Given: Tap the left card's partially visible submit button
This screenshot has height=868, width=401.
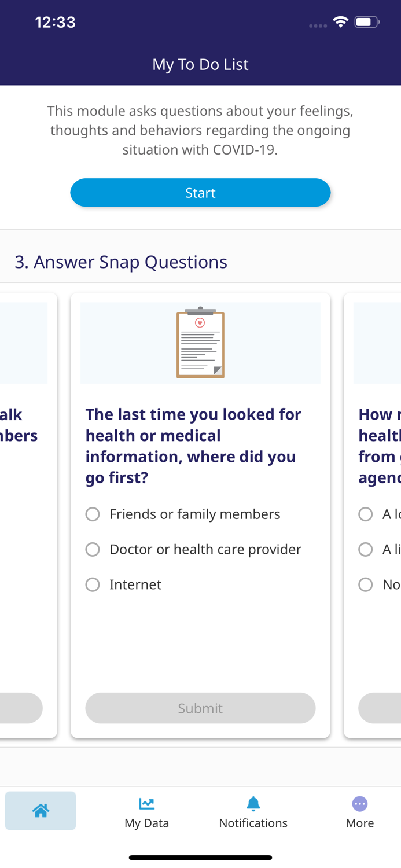Looking at the screenshot, I should coord(21,708).
